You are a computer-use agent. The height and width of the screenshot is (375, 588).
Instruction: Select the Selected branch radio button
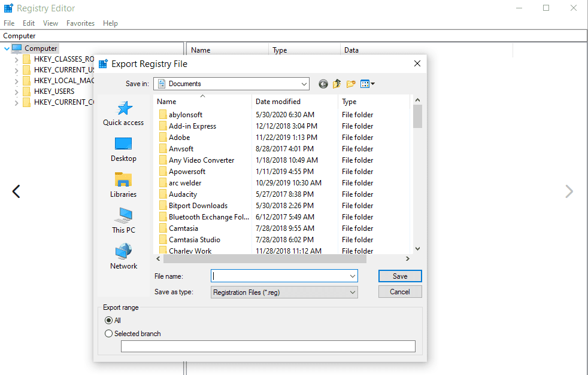click(109, 333)
